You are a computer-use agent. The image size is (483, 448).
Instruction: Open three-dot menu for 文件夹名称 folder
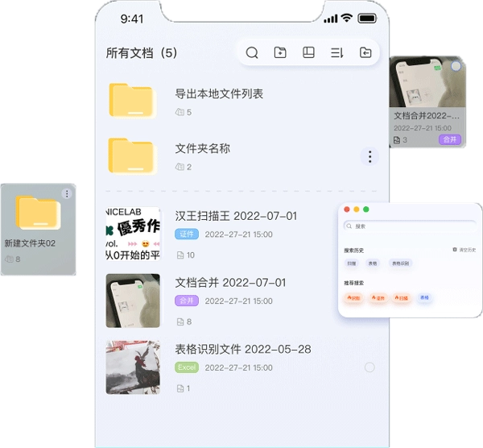click(369, 156)
